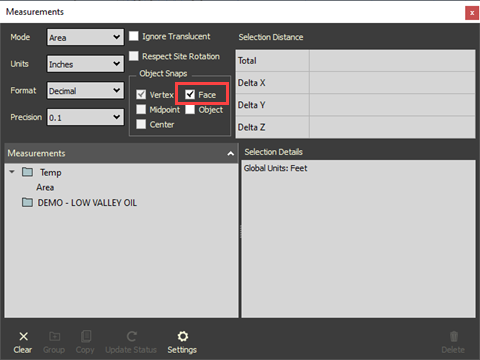Viewport: 480px width, 360px height.
Task: Open the Precision dropdown showing 0.1
Action: 85,117
